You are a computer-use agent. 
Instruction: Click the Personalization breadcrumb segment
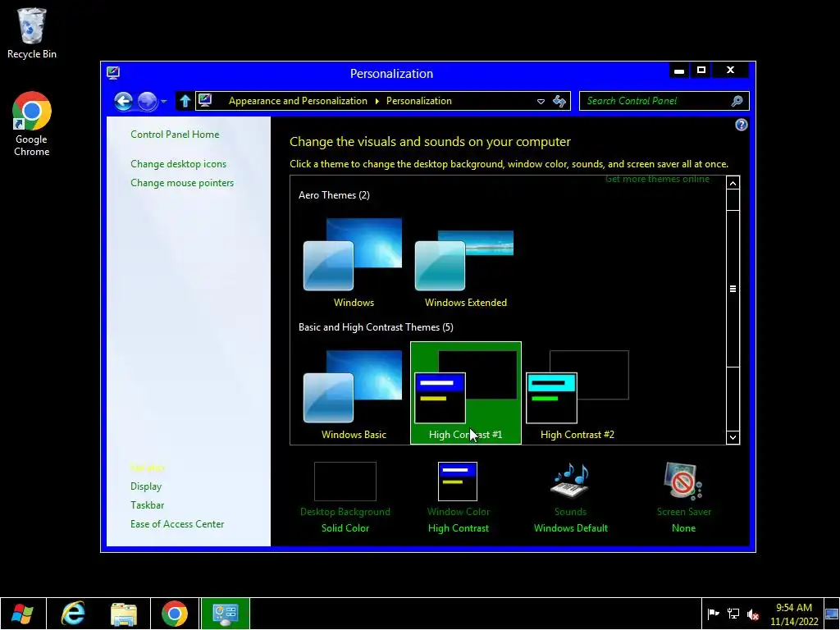point(419,101)
